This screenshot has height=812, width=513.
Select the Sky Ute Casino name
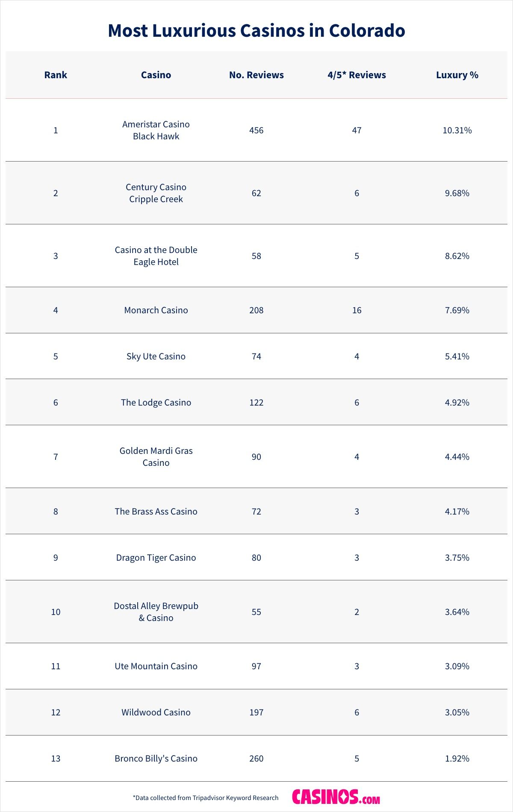tap(156, 356)
